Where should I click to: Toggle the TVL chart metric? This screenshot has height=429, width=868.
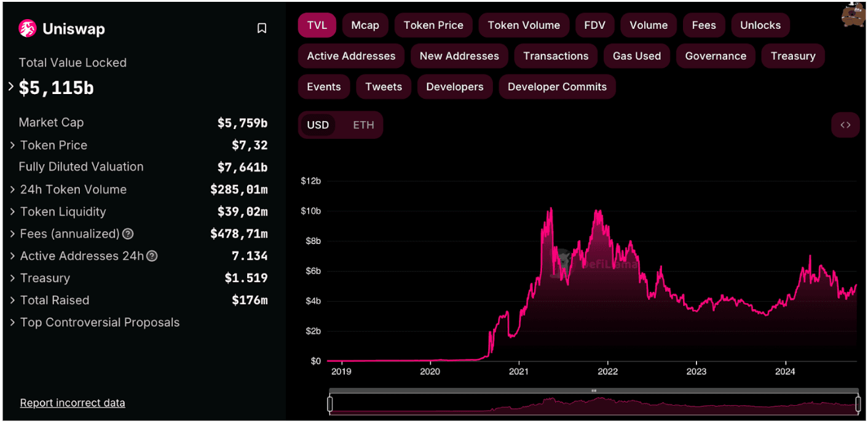(x=317, y=25)
